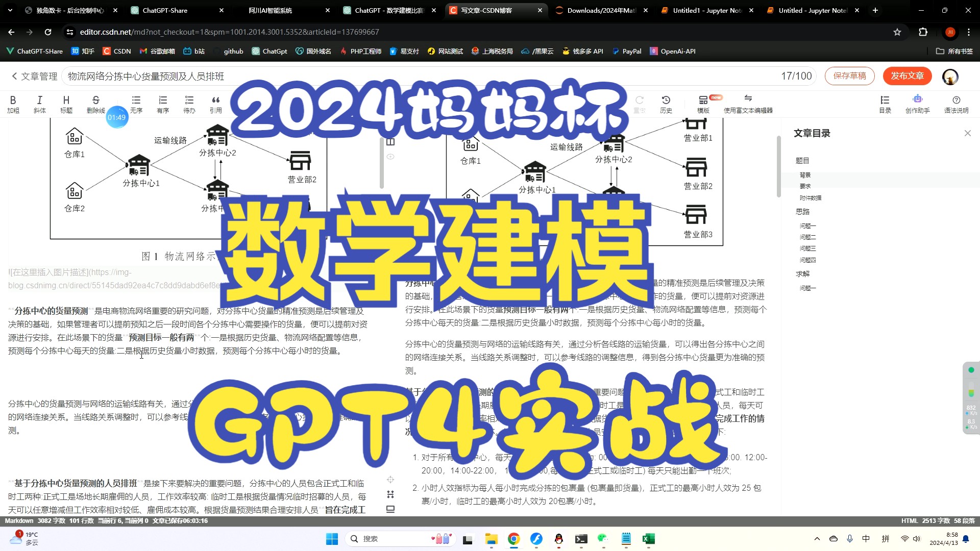The width and height of the screenshot is (980, 551).
Task: Switch to Untitled1 - Jupyter Notebook tab
Action: pos(706,10)
